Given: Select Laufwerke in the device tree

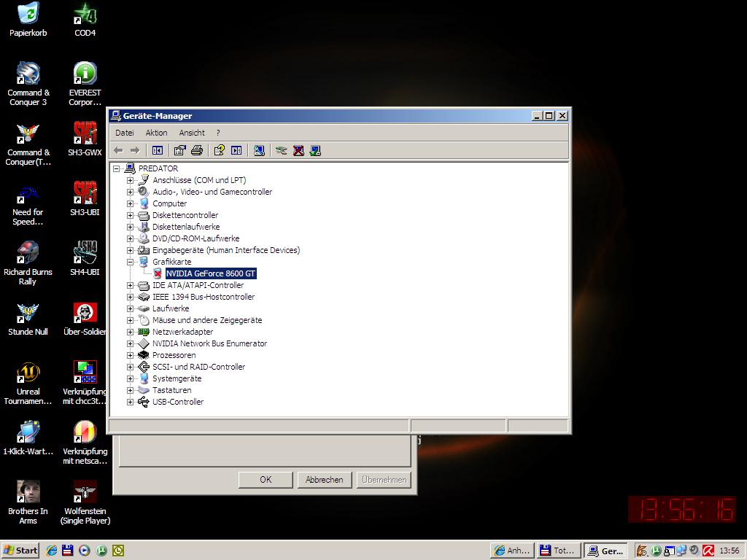Looking at the screenshot, I should [x=171, y=308].
